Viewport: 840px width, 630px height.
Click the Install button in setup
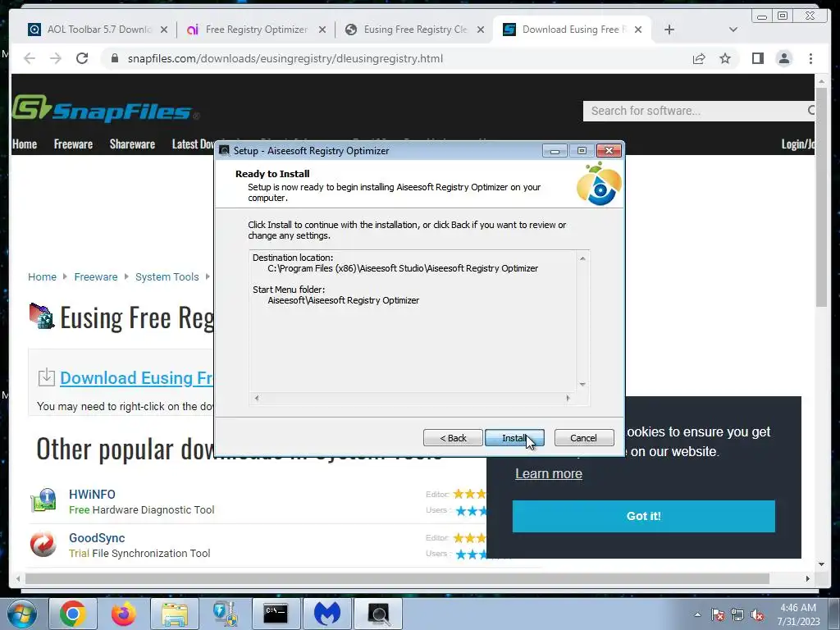514,438
